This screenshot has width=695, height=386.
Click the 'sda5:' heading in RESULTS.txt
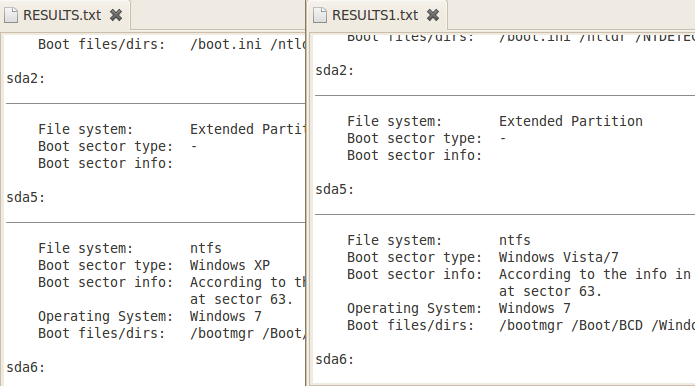point(26,197)
